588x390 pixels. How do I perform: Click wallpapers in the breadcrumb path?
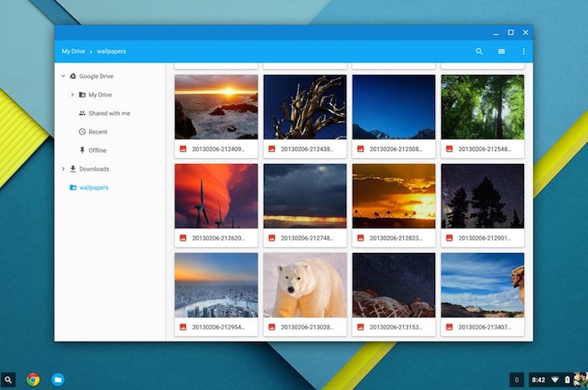(111, 51)
